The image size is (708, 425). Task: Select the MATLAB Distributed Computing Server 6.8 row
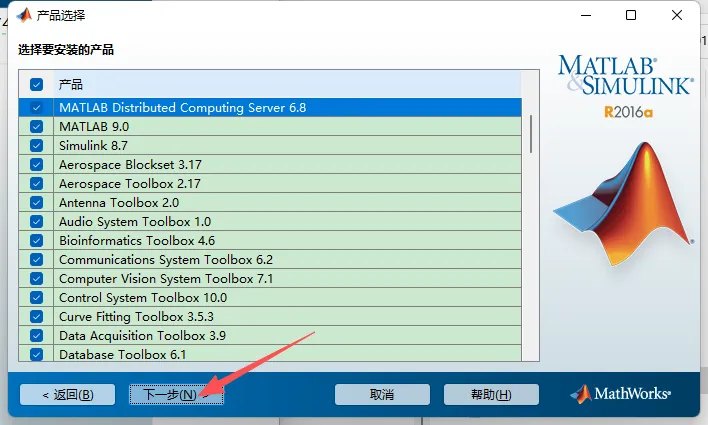pos(270,107)
